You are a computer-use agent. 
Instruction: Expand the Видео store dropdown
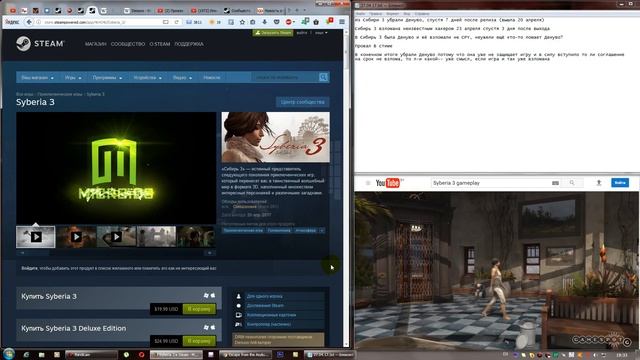click(x=182, y=78)
